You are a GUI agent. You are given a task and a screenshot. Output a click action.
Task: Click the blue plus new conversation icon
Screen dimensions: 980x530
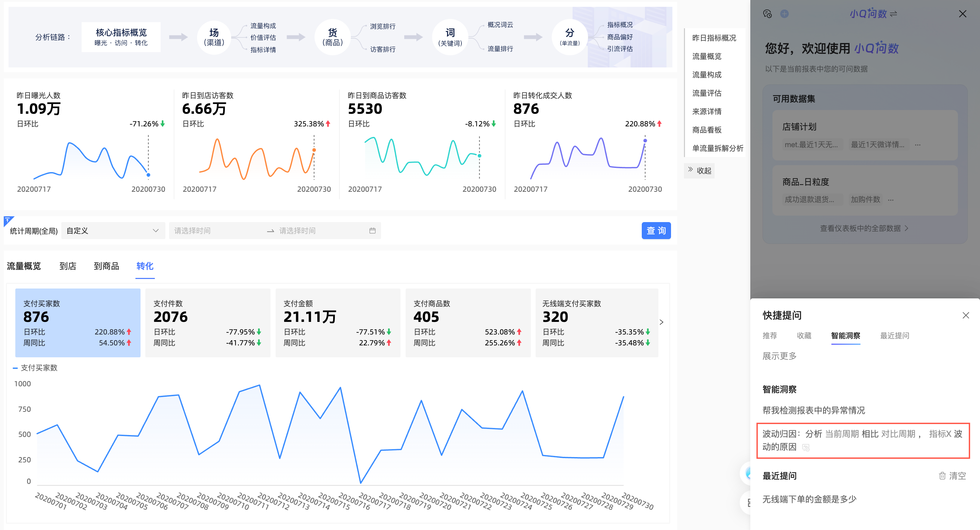(x=784, y=14)
